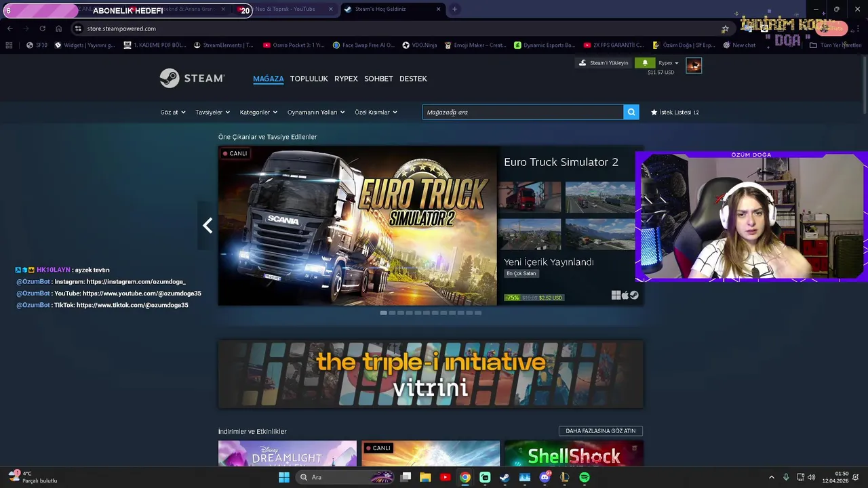Expand the Göz at dropdown

pos(173,112)
